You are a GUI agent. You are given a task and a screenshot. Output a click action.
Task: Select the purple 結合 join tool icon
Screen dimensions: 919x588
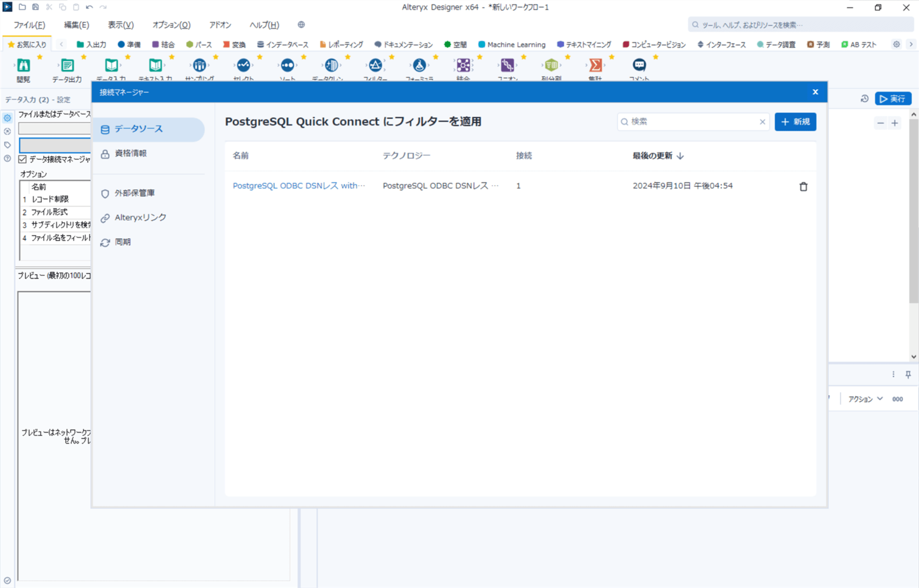click(x=463, y=65)
